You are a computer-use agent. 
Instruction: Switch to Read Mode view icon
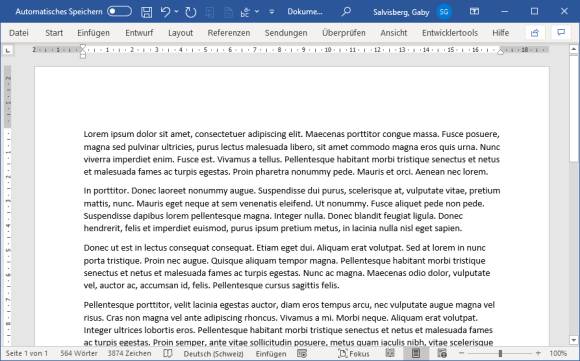tap(390, 353)
